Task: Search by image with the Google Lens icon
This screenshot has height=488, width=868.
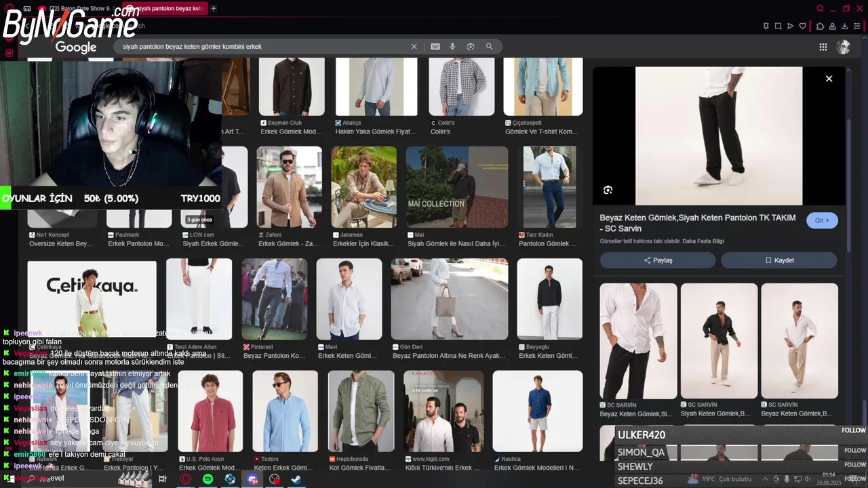Action: [471, 47]
